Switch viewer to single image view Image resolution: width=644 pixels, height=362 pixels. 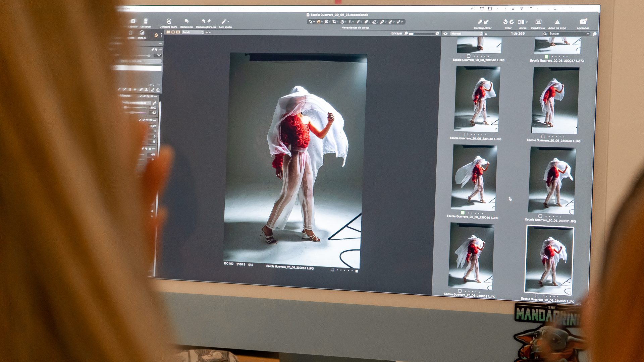click(173, 32)
